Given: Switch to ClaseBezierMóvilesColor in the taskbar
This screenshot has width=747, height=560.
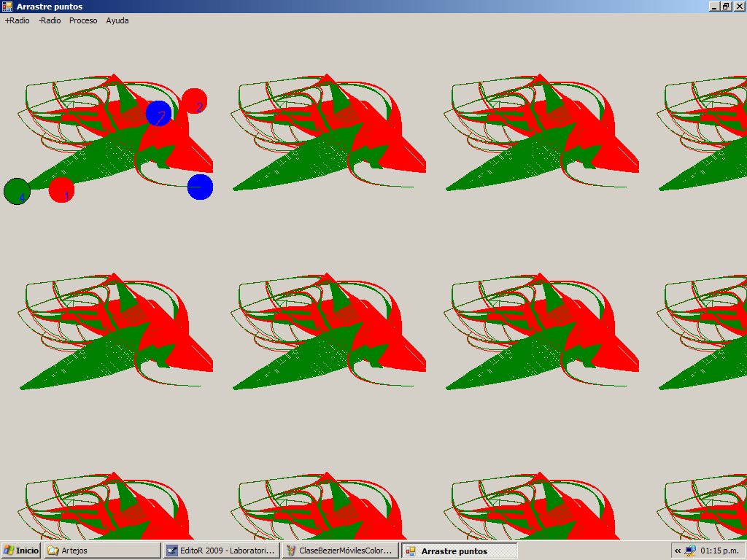Looking at the screenshot, I should tap(341, 551).
